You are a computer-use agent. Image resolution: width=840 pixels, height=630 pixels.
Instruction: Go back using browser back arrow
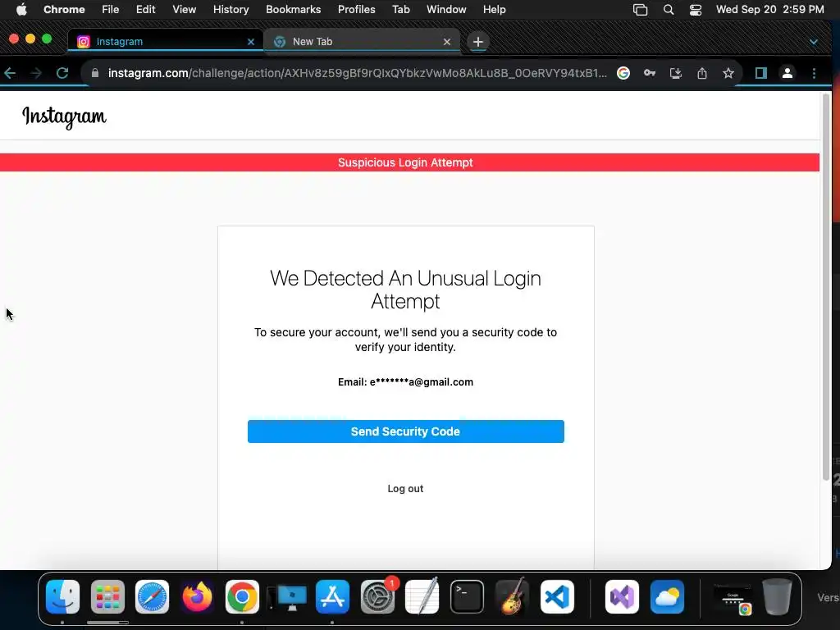point(10,73)
